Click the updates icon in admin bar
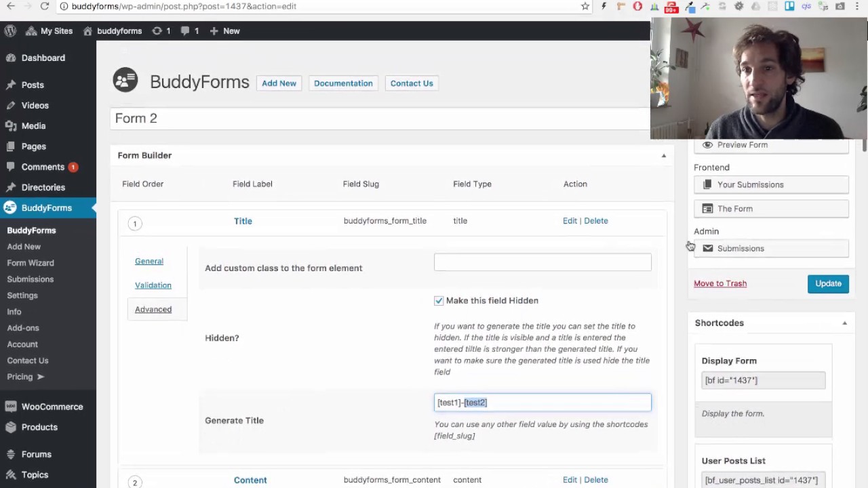This screenshot has height=488, width=868. (157, 31)
